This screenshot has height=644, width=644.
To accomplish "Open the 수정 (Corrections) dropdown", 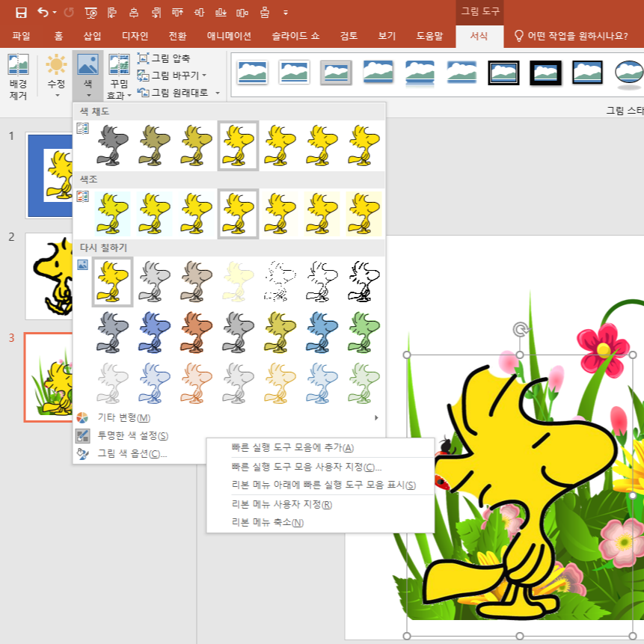I will (56, 77).
